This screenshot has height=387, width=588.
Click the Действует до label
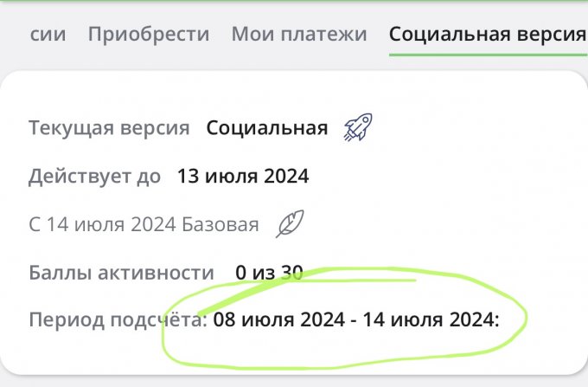point(95,177)
